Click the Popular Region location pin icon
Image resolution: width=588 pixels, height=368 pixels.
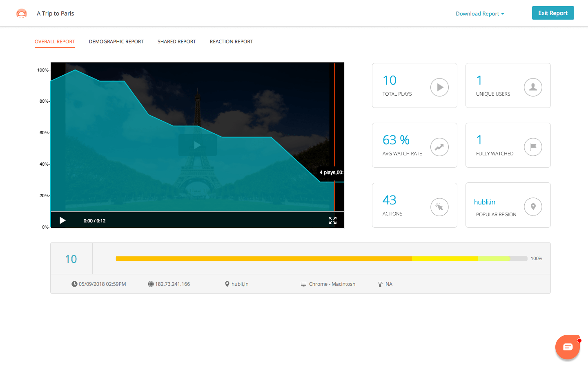532,207
